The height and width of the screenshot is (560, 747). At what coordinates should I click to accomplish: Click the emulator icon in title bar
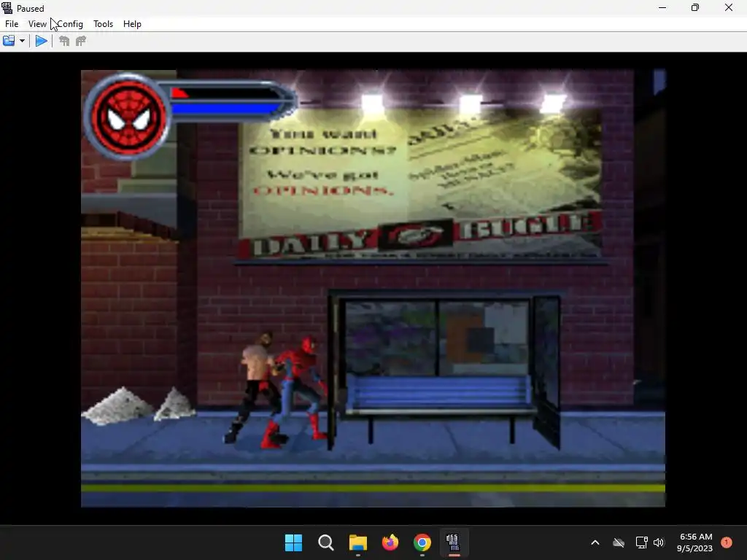coord(7,8)
